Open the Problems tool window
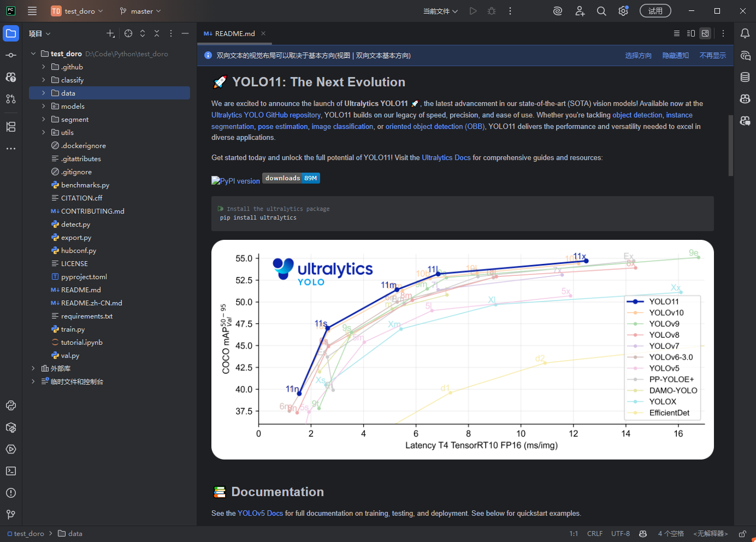756x542 pixels. click(x=11, y=493)
